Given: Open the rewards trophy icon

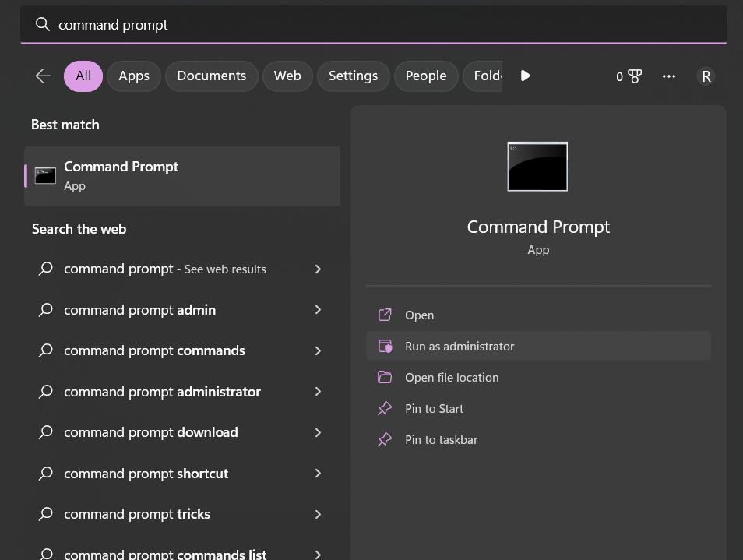Looking at the screenshot, I should coord(635,76).
